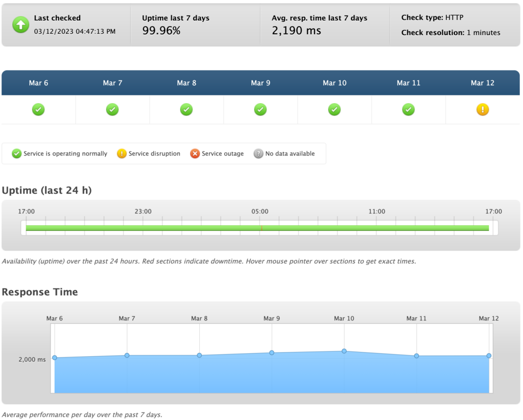Click the Mar 6 response time data point
The width and height of the screenshot is (523, 420).
[x=55, y=358]
